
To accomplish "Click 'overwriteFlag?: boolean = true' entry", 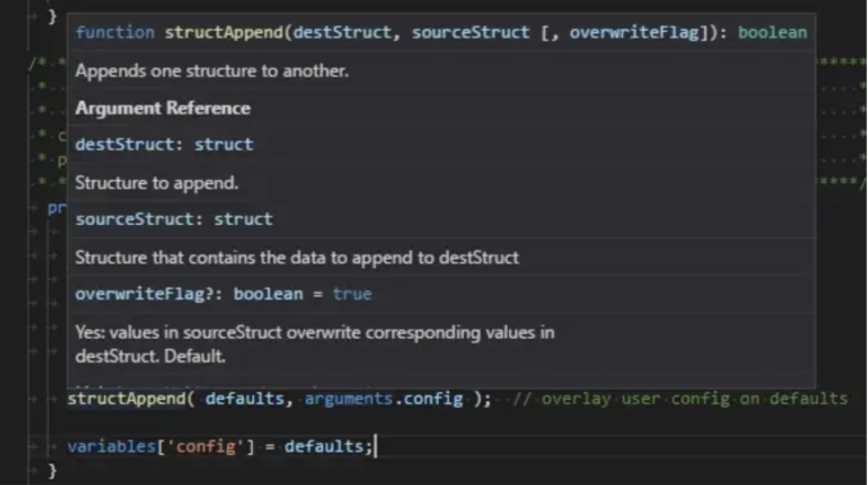I will click(223, 294).
